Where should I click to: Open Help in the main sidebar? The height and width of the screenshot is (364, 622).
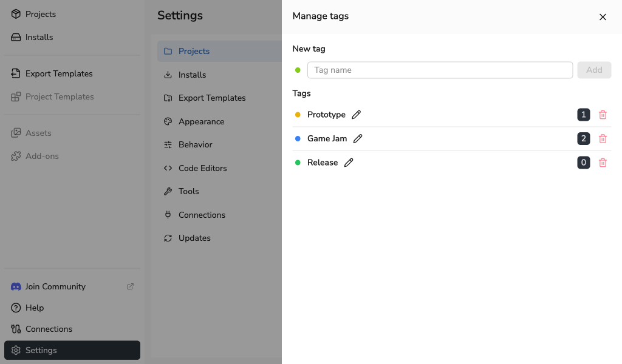[x=72, y=308]
